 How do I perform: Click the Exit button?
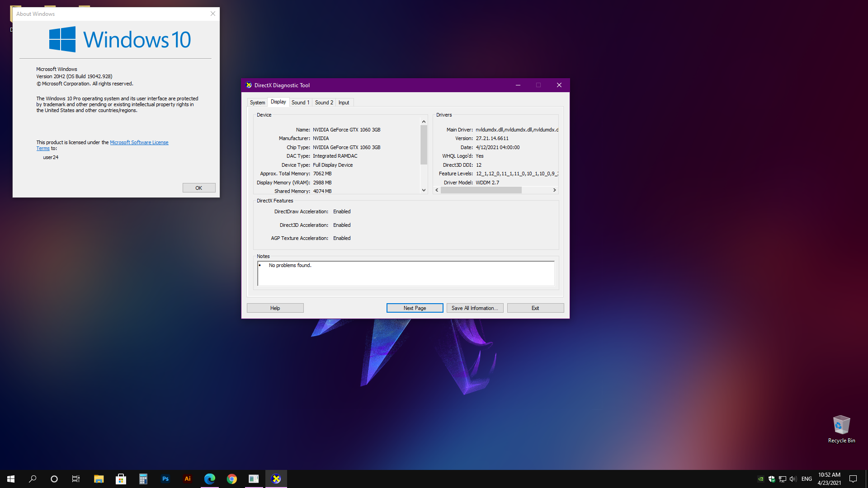[x=535, y=308]
